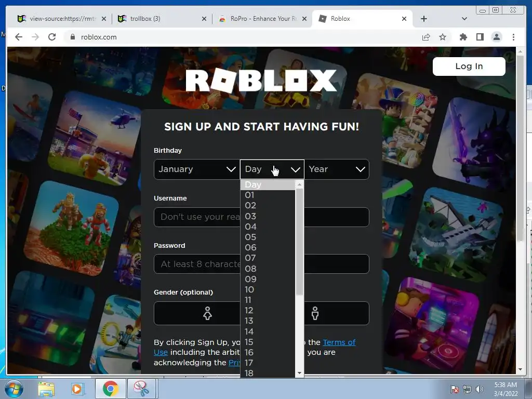Open a new tab with the plus button

coord(424,19)
